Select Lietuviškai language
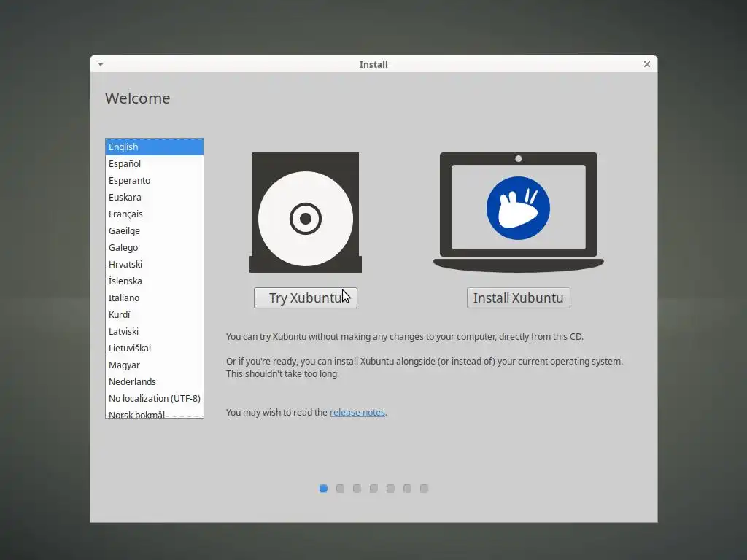This screenshot has width=747, height=560. [x=155, y=348]
